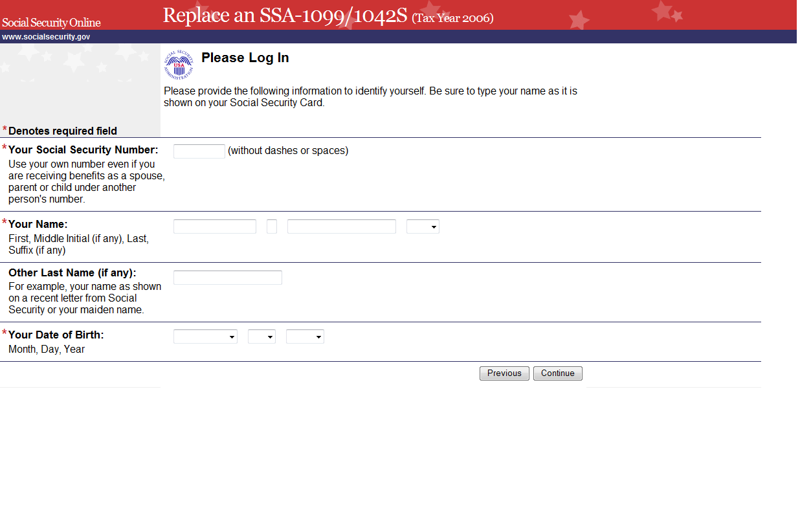The height and width of the screenshot is (532, 800).
Task: Click the 'Your Name:' label
Action: (38, 225)
